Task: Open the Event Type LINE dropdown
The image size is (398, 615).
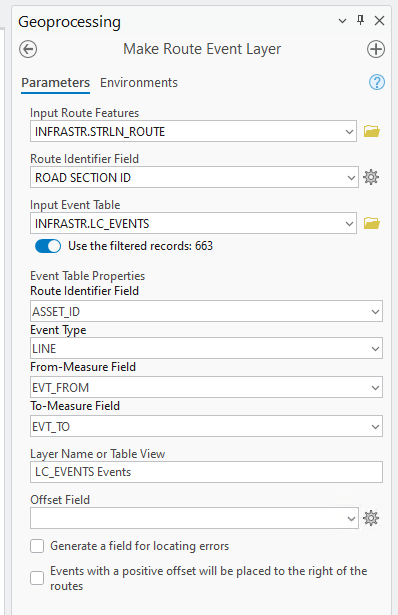Action: [x=375, y=349]
